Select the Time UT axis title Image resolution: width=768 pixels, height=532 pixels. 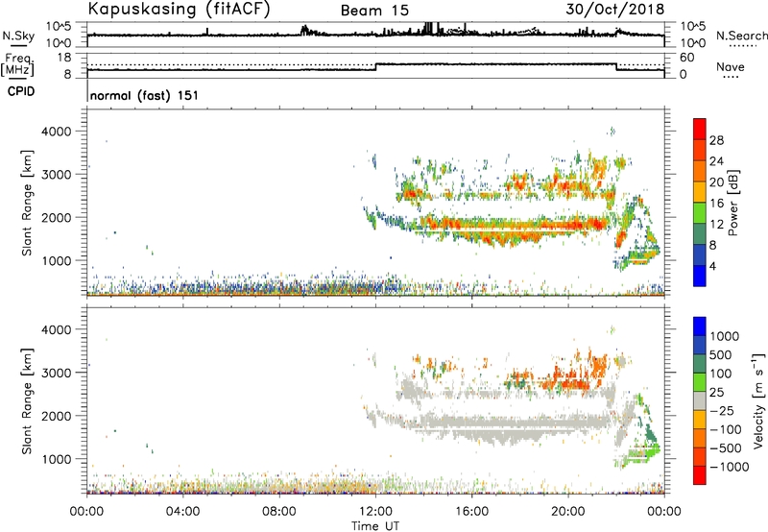[x=375, y=526]
